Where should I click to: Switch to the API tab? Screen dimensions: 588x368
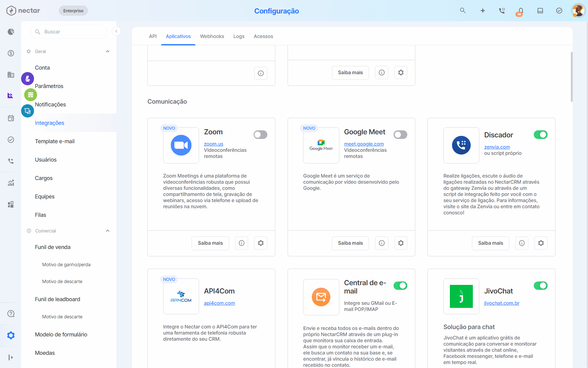(x=153, y=36)
